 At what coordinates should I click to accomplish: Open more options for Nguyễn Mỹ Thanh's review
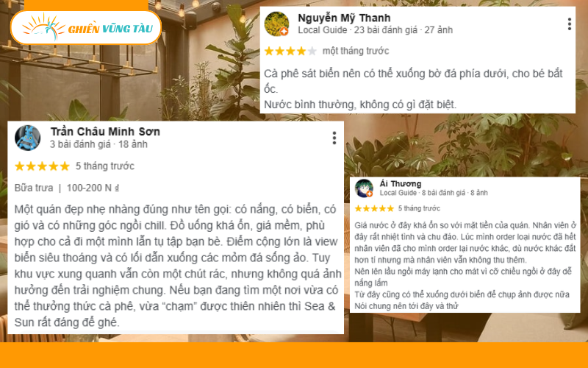click(569, 24)
